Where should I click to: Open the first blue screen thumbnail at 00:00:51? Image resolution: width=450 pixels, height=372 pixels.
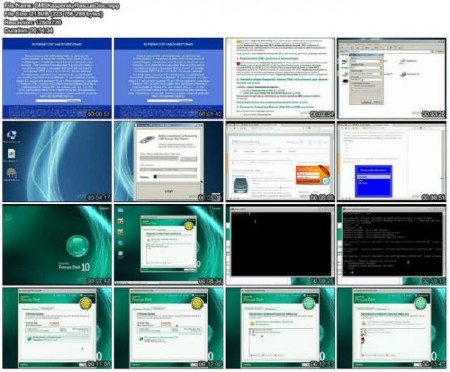point(57,78)
